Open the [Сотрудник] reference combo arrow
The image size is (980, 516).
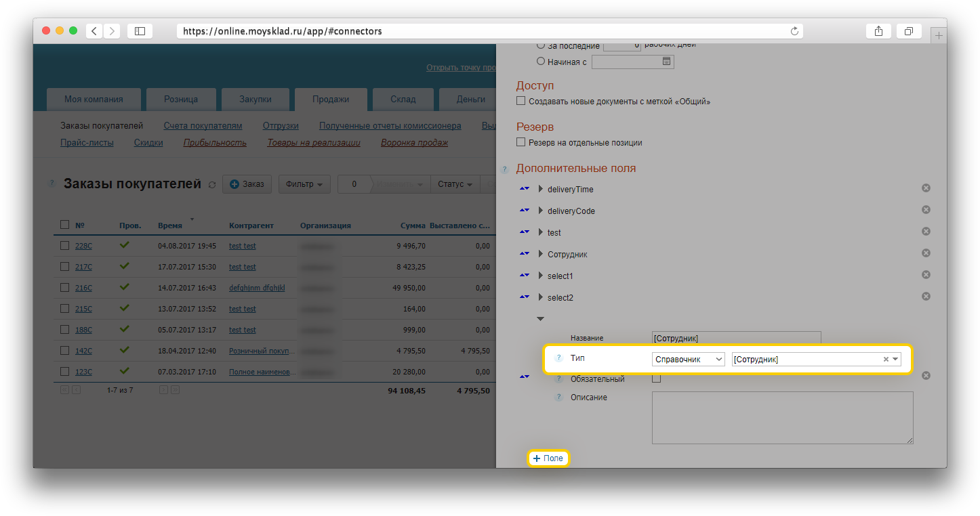tap(895, 360)
